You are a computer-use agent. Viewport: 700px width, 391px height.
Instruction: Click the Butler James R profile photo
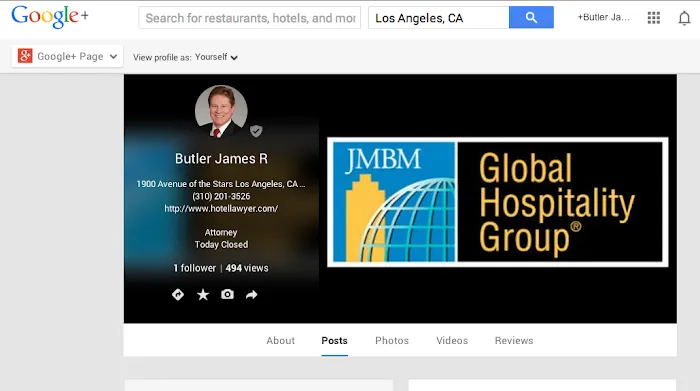pos(221,111)
